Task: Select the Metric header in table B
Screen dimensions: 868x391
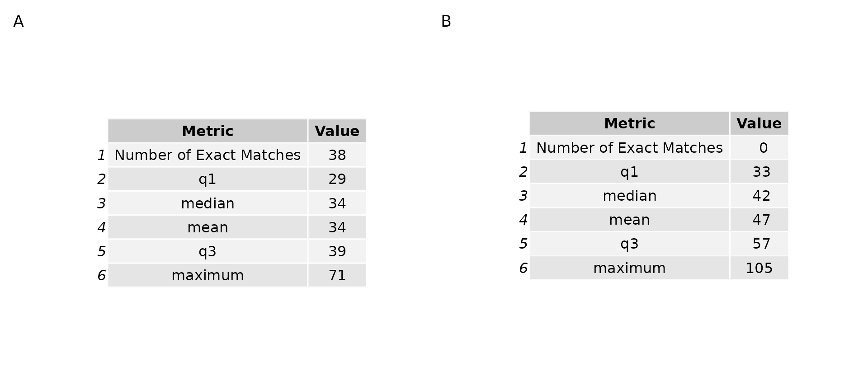Action: pos(629,123)
